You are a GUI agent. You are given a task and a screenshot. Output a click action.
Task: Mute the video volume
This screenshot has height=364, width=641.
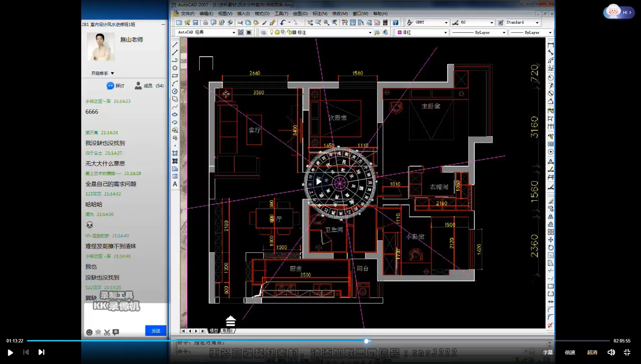coord(611,352)
